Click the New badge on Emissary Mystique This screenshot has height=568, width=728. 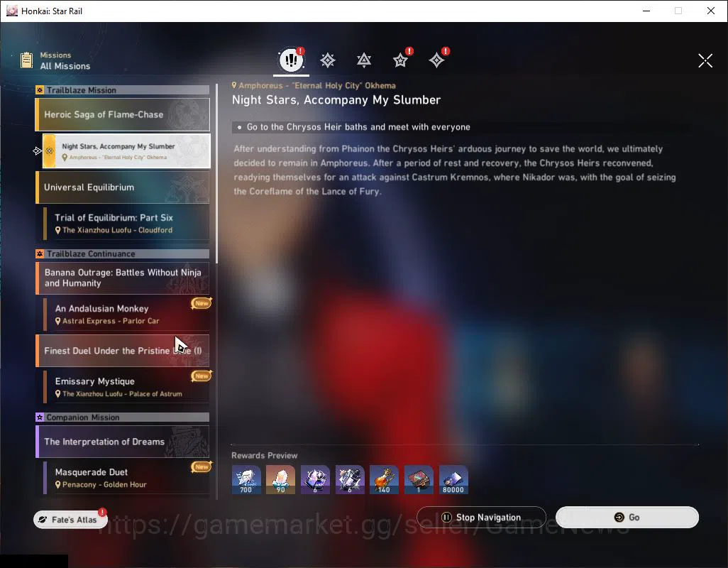pos(202,376)
